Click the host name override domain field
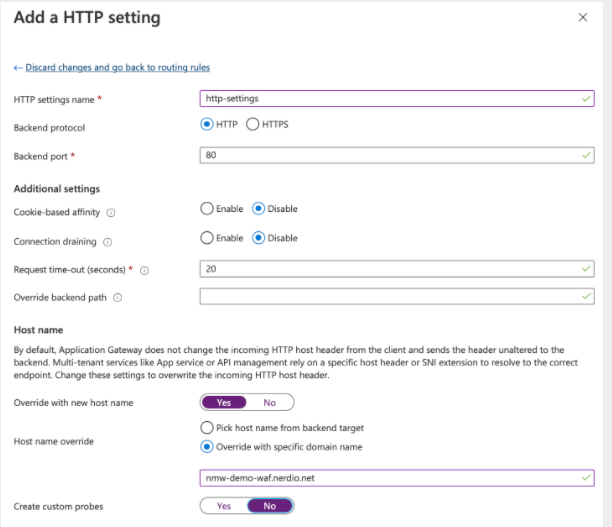This screenshot has height=527, width=612. click(x=397, y=478)
